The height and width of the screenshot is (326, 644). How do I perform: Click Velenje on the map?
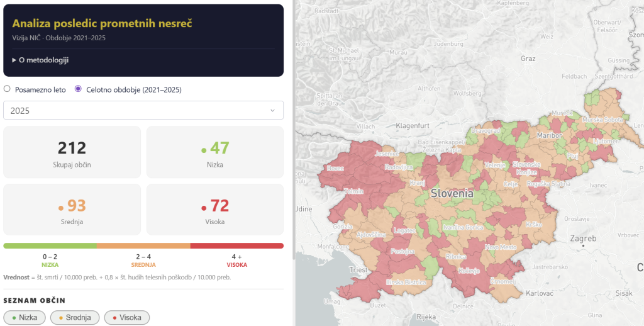point(494,166)
